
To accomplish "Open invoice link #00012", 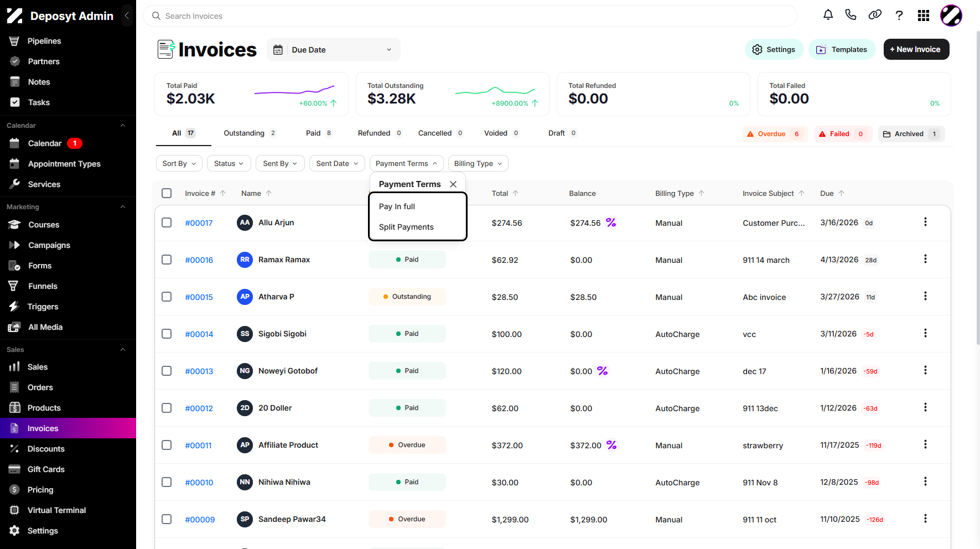I will pyautogui.click(x=199, y=408).
